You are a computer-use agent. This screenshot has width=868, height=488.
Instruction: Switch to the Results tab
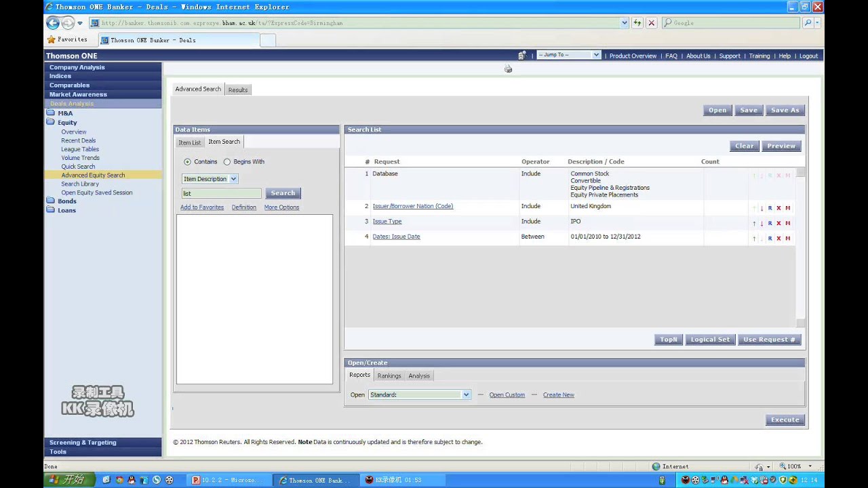click(x=238, y=89)
